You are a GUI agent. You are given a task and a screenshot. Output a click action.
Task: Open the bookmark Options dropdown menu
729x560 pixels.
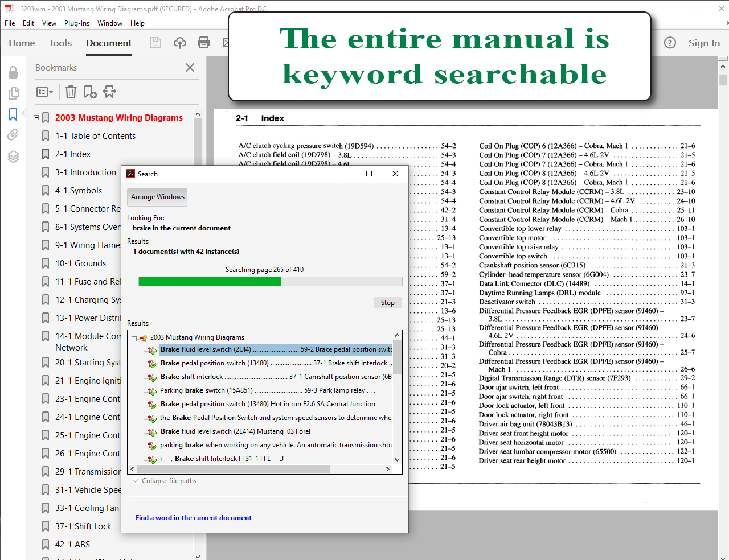[44, 92]
